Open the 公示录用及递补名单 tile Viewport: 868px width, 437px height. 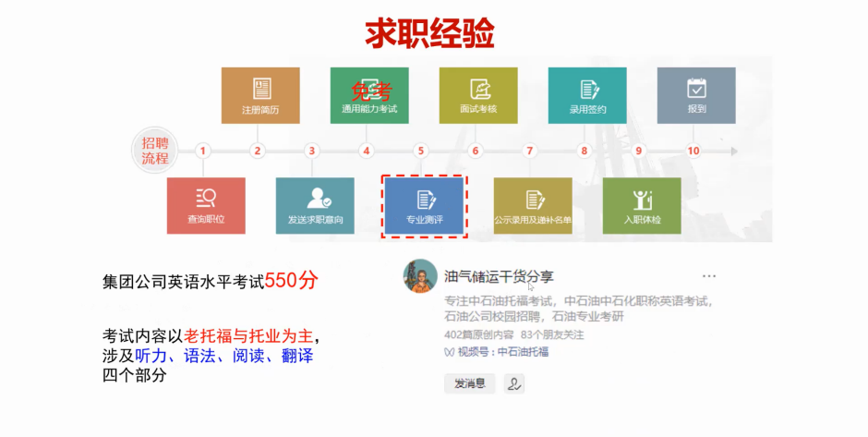point(533,205)
